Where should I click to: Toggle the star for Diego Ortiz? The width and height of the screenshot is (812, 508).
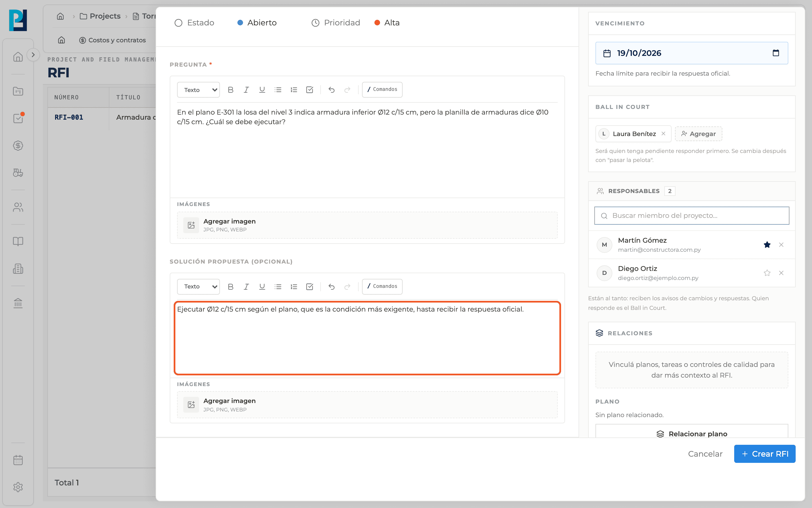767,273
